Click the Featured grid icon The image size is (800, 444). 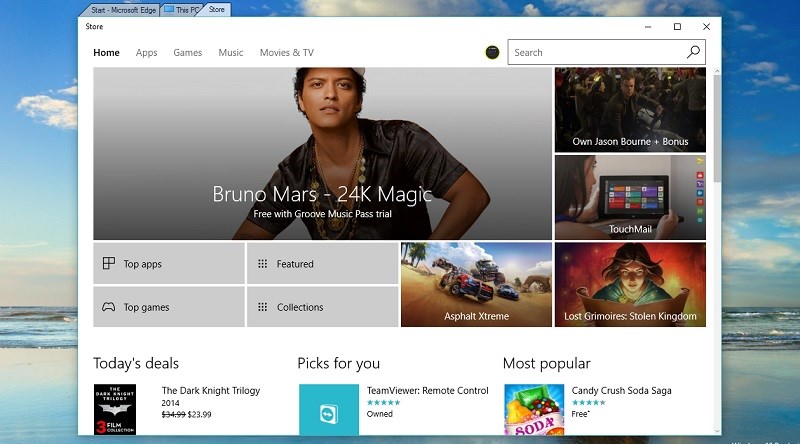point(262,263)
